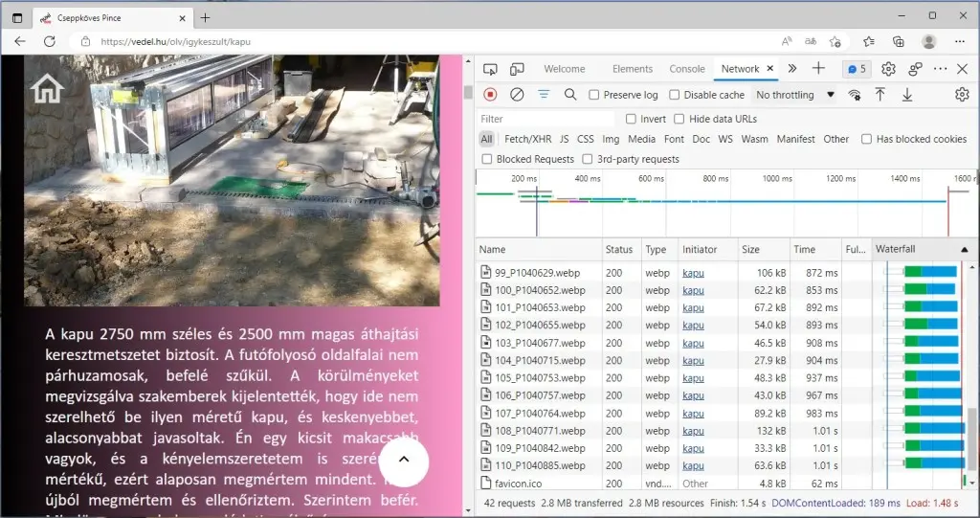This screenshot has width=980, height=518.
Task: Check the Disable cache option
Action: tap(675, 95)
